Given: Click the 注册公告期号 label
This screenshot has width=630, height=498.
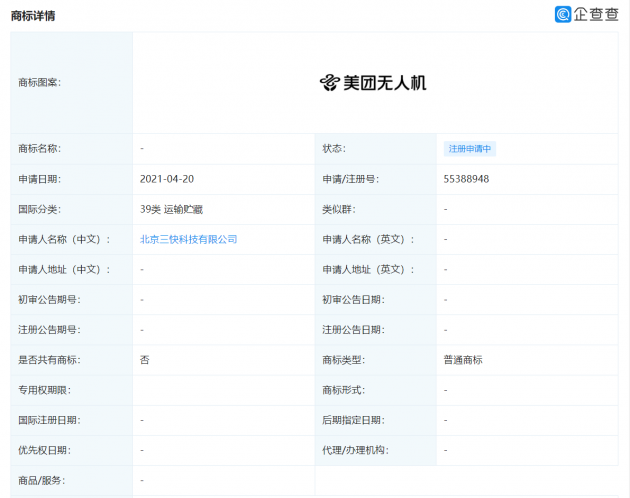Looking at the screenshot, I should point(49,330).
